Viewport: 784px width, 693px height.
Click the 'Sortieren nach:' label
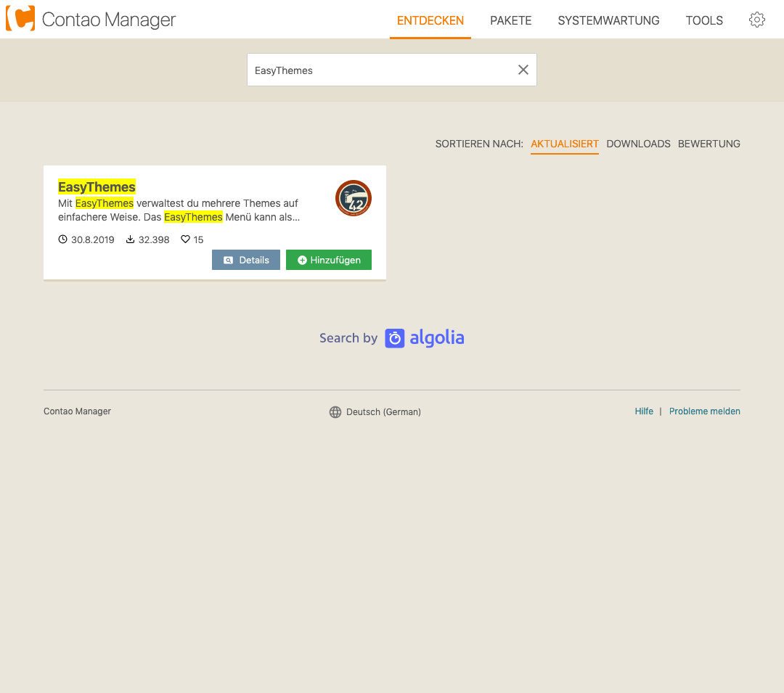coord(479,144)
